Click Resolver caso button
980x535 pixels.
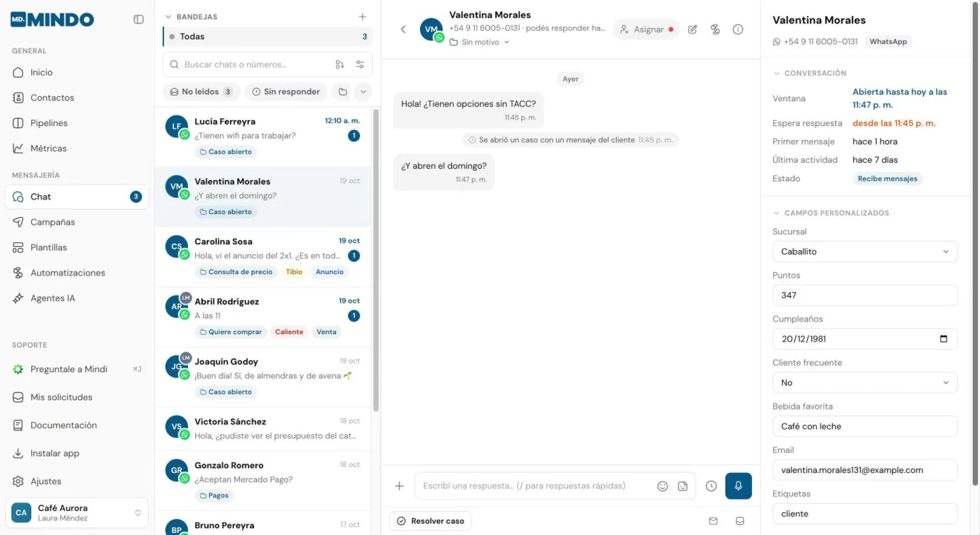[x=431, y=521]
